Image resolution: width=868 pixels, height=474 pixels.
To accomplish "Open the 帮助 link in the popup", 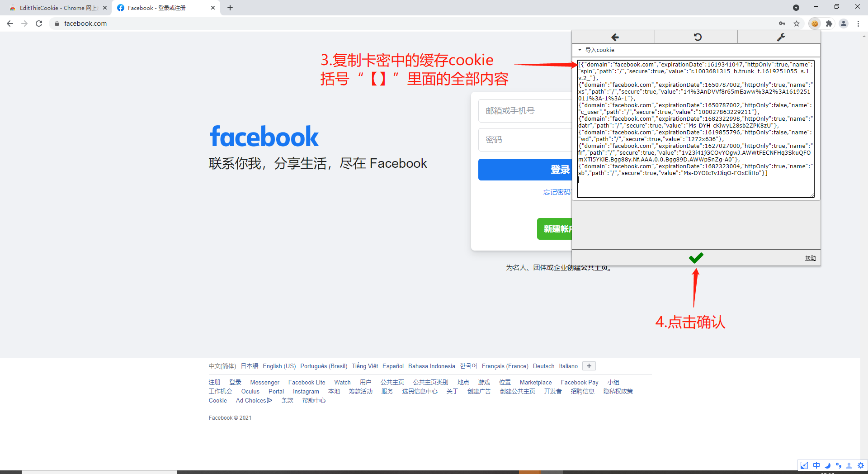I will 810,258.
